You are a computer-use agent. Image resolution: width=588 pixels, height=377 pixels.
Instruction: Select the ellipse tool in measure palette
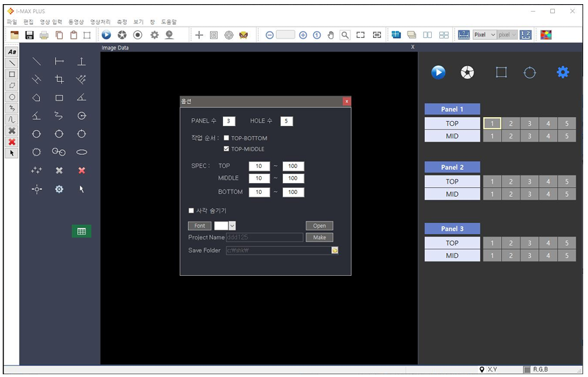pyautogui.click(x=82, y=152)
